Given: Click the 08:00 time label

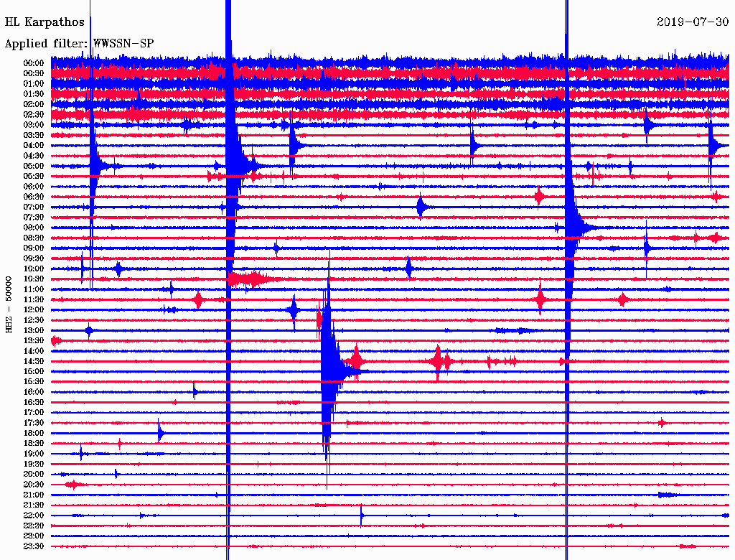Looking at the screenshot, I should click(x=34, y=228).
